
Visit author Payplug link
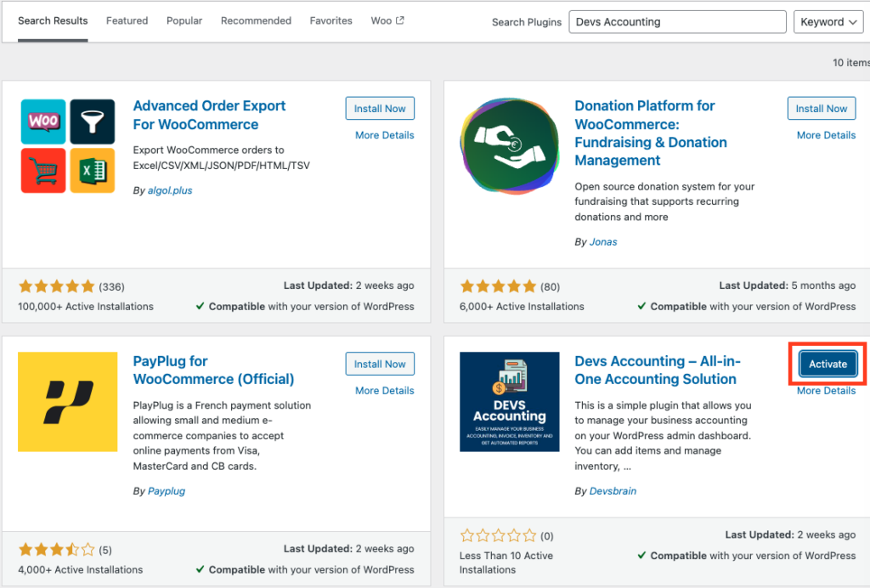click(167, 491)
